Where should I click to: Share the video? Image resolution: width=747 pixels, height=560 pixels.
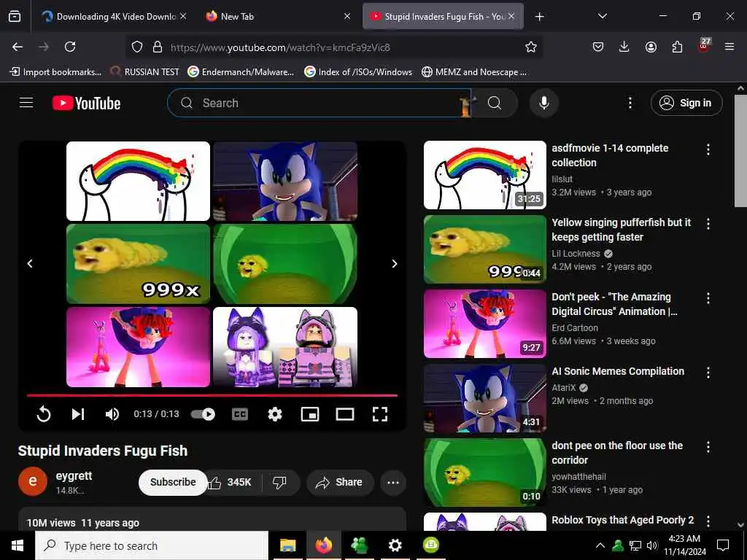point(340,483)
